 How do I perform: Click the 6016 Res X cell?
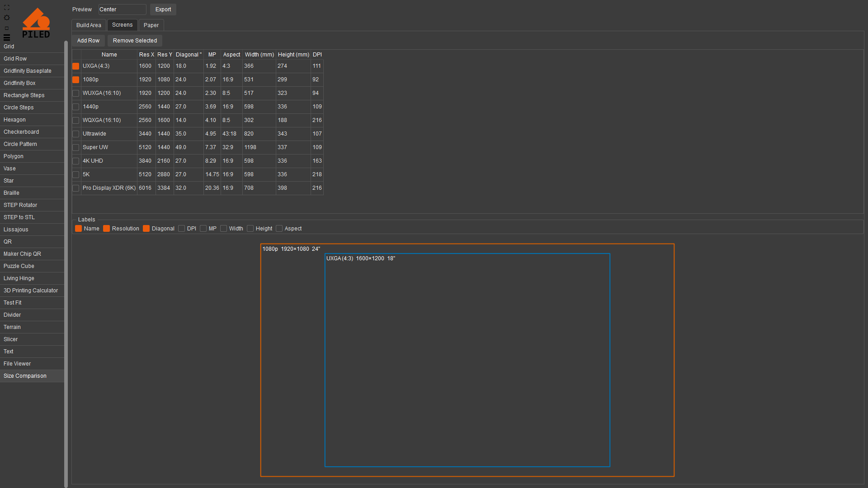click(x=146, y=188)
